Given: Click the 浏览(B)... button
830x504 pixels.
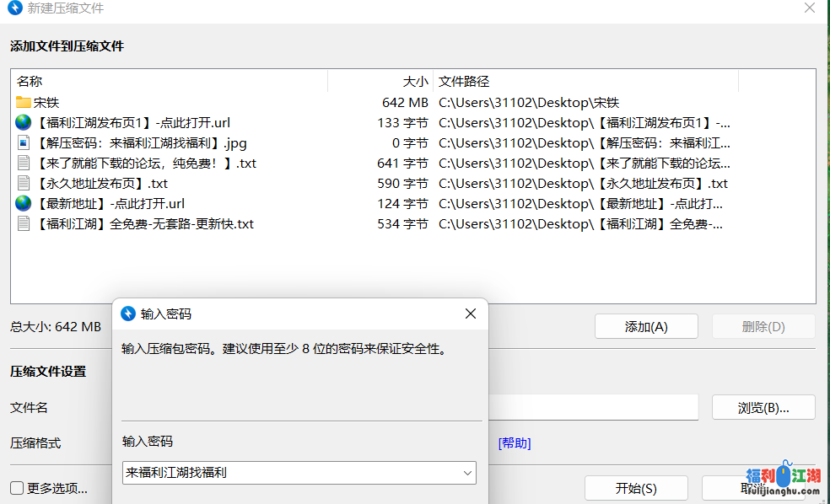Looking at the screenshot, I should point(763,408).
